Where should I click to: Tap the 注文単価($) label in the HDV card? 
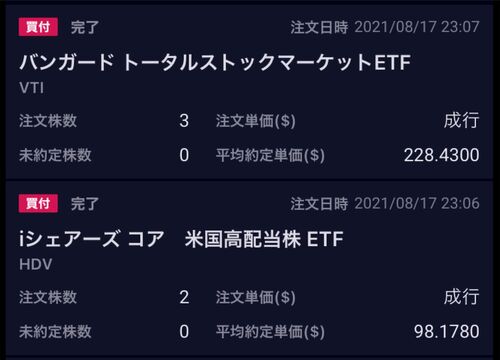point(256,297)
